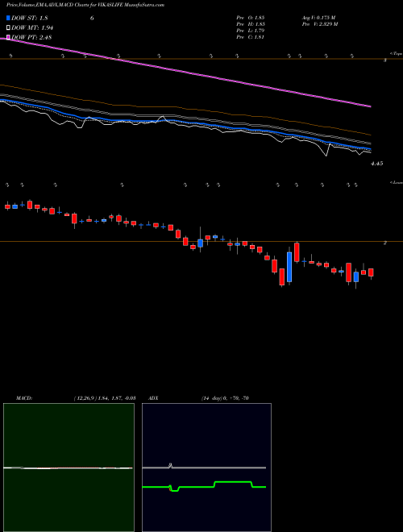Screen dimensions: 403x532
Task: Click the 'Pre H: 1.85' high value
Action: (x=251, y=24)
